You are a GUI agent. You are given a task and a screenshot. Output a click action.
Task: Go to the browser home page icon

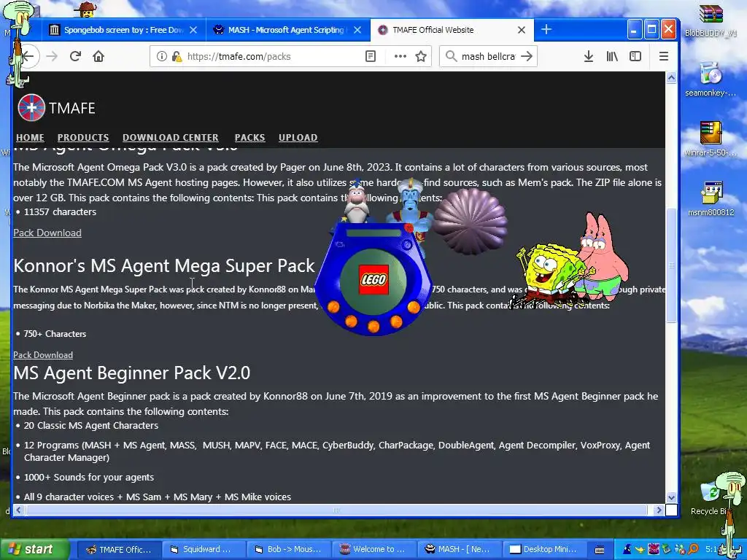tap(98, 56)
